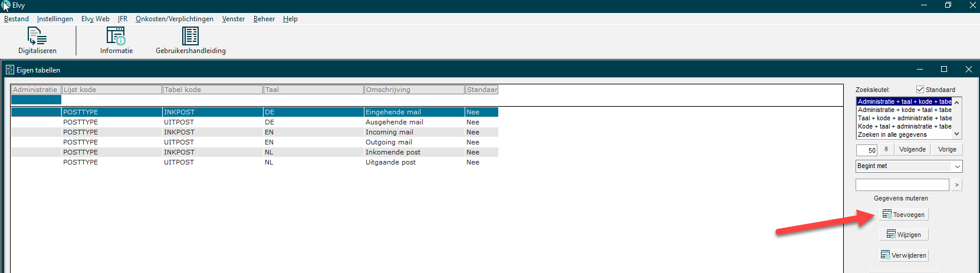Click the search text input field
Screen dimensions: 980x273
pyautogui.click(x=902, y=185)
